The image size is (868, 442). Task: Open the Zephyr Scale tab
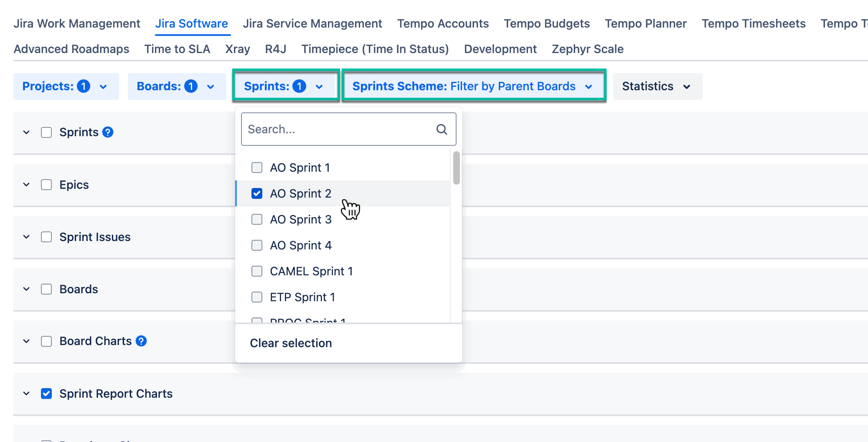click(587, 49)
